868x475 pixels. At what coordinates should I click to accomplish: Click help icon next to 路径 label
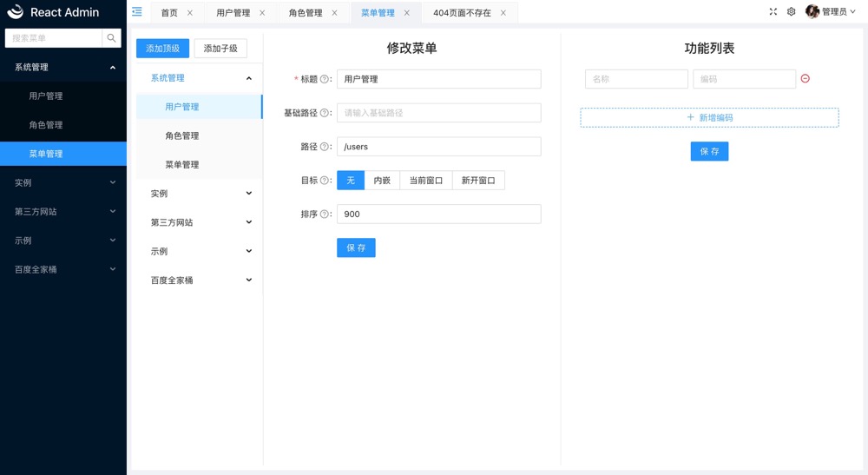tap(325, 147)
